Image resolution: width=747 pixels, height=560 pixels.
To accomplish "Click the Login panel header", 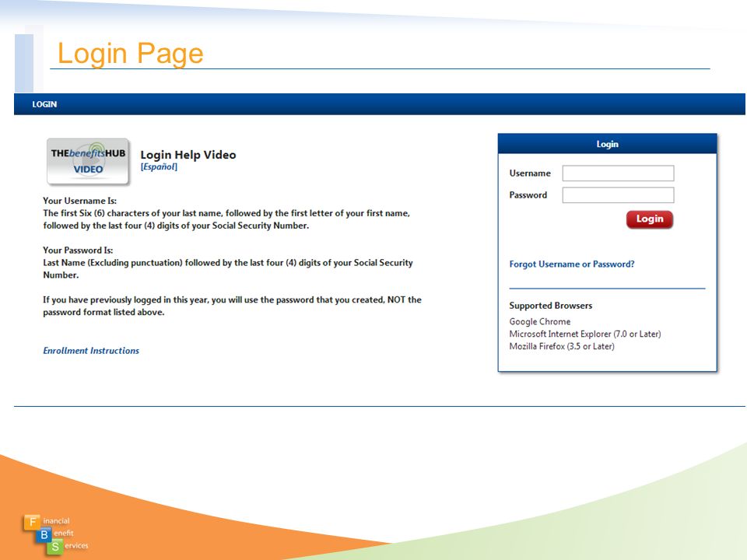I will [x=608, y=144].
